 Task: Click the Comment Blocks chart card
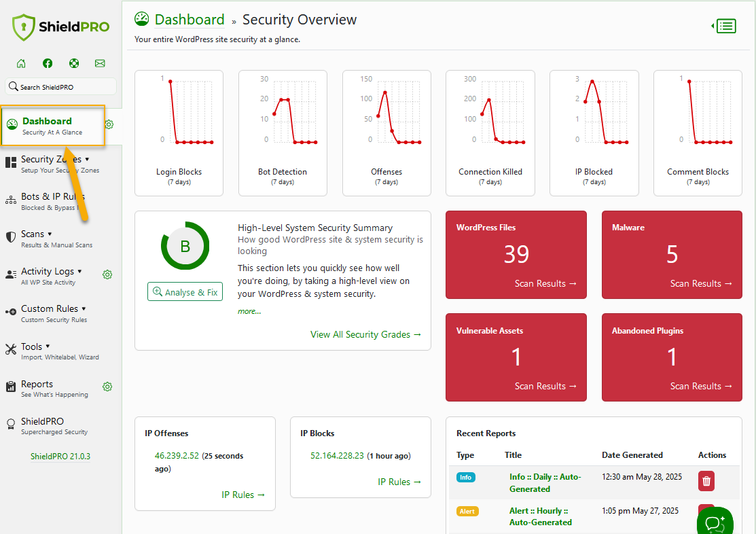click(x=698, y=133)
